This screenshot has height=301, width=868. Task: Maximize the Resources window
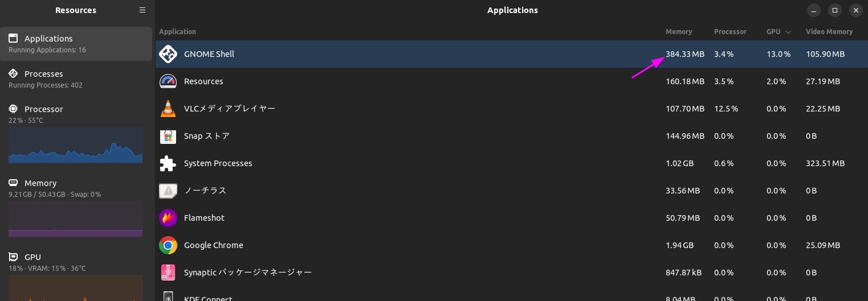pos(835,10)
